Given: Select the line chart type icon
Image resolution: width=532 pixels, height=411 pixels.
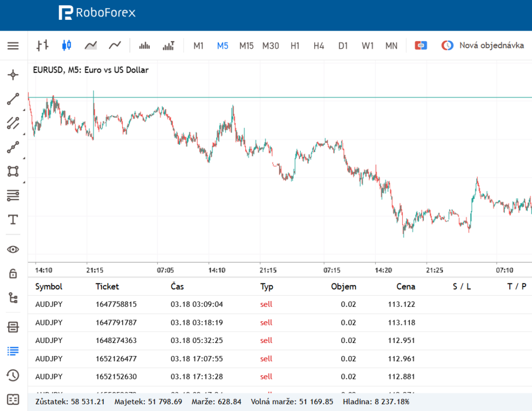Looking at the screenshot, I should point(115,46).
